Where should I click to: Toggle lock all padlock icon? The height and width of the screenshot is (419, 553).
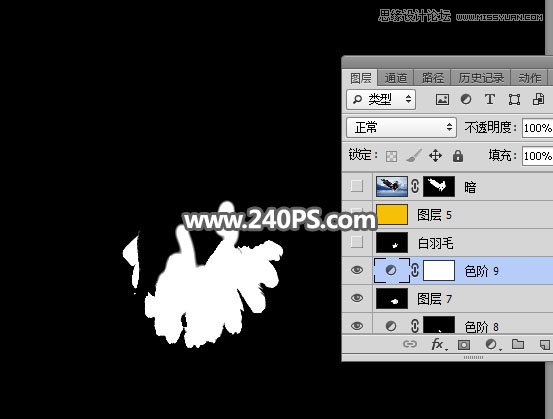[x=458, y=156]
